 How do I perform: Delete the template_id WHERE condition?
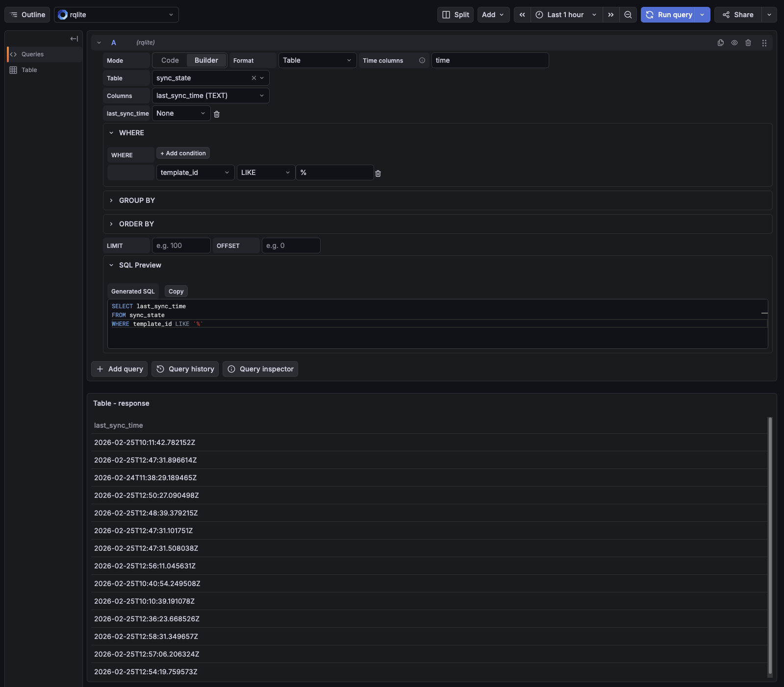pyautogui.click(x=378, y=173)
